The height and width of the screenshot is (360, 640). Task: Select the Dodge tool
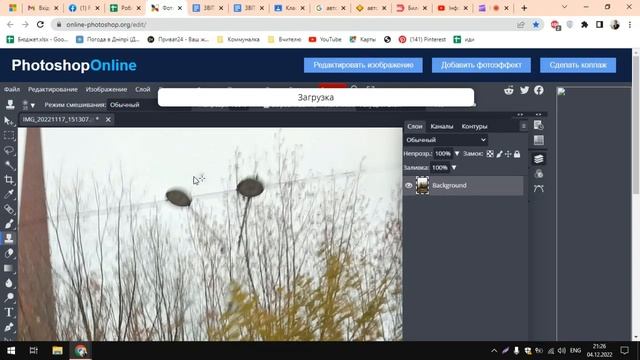[9, 298]
